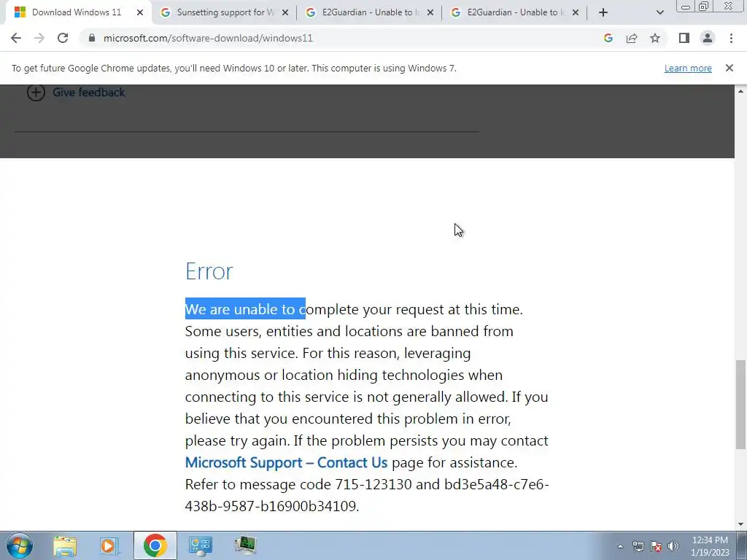Click the highlighted 'We are unable to' text
747x560 pixels.
[245, 309]
